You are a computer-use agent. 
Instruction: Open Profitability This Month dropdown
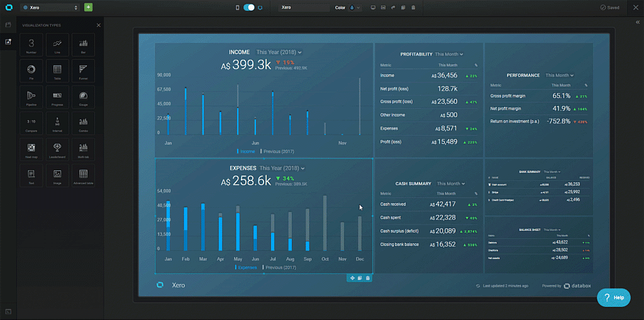coord(449,54)
